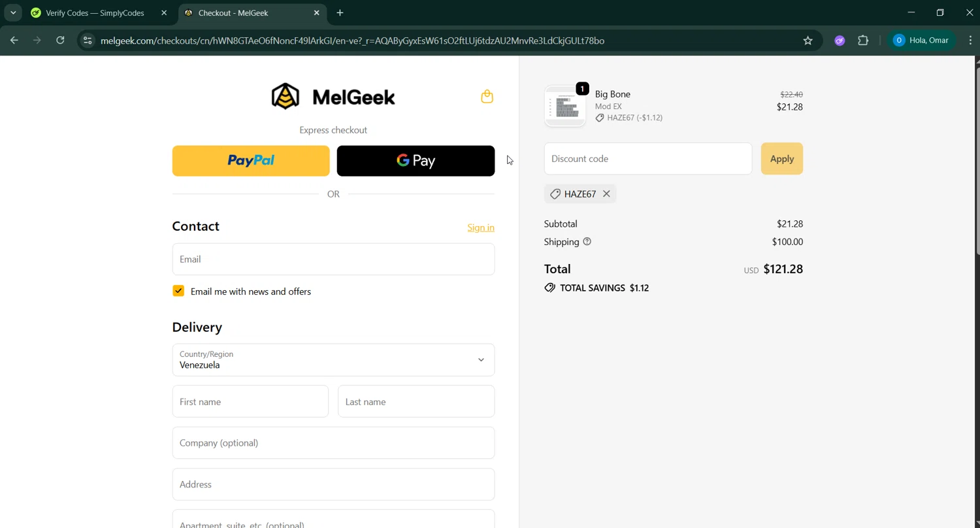Image resolution: width=980 pixels, height=528 pixels.
Task: Click the crossed-out $22.40 price
Action: coord(791,94)
